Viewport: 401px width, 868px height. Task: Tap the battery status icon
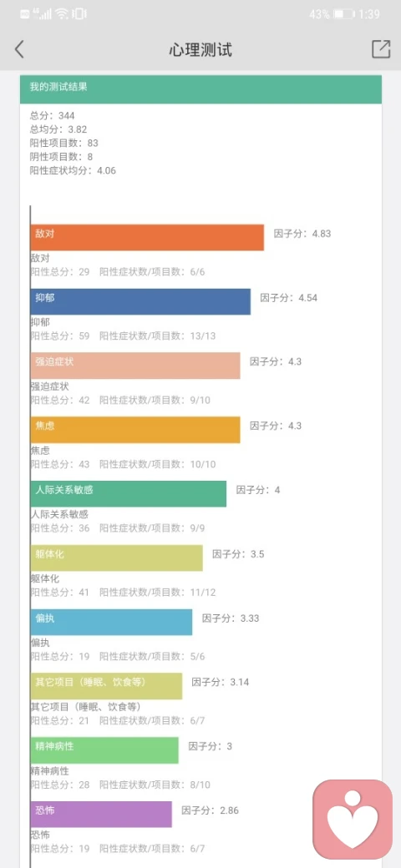tap(344, 14)
